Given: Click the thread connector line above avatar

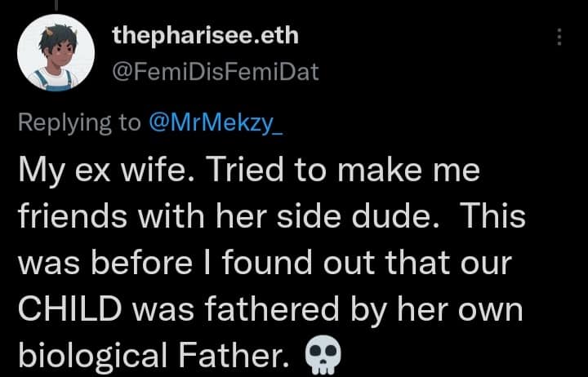Looking at the screenshot, I should coord(56,5).
